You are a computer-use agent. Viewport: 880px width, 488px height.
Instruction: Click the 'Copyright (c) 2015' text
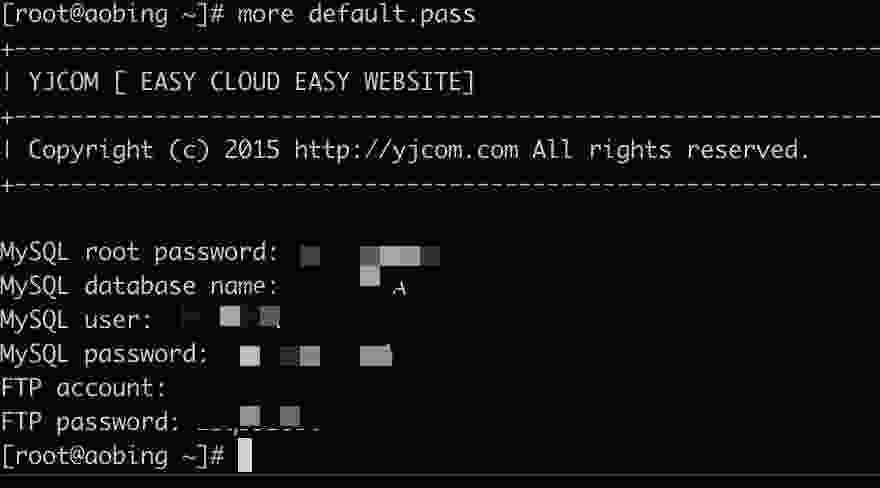pyautogui.click(x=154, y=150)
